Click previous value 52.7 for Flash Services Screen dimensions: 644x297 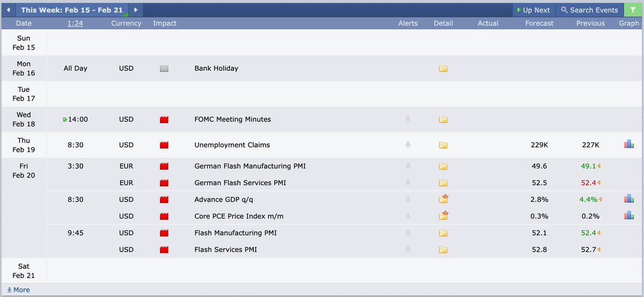589,250
